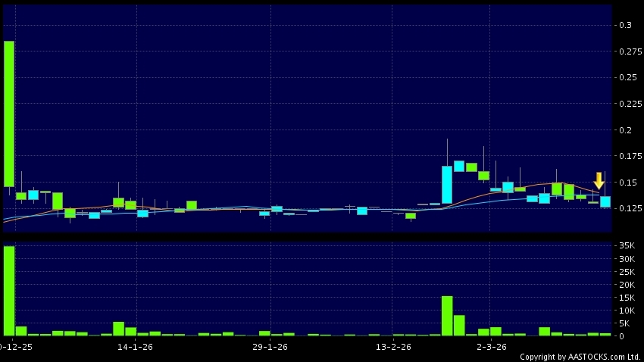Select the 0.275 price axis label
Screen dimensions: 644x362
(627, 51)
